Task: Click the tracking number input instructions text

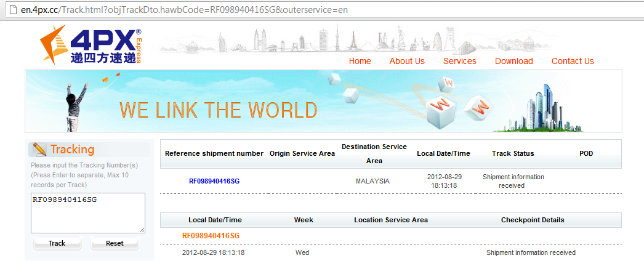Action: coord(84,175)
